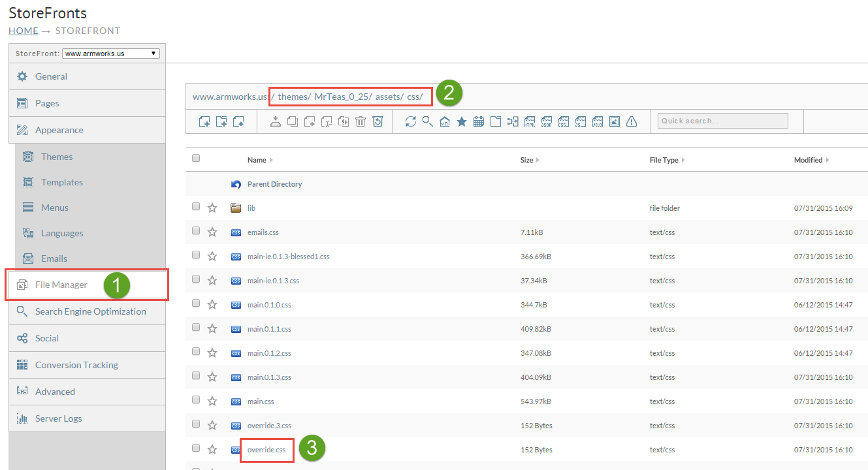Tick the main-ie.0.1.3.css checkbox
Image resolution: width=868 pixels, height=470 pixels.
(196, 279)
